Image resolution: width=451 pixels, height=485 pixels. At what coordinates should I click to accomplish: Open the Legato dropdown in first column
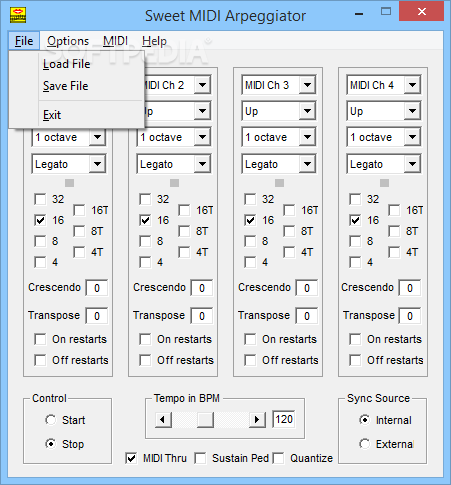[97, 164]
